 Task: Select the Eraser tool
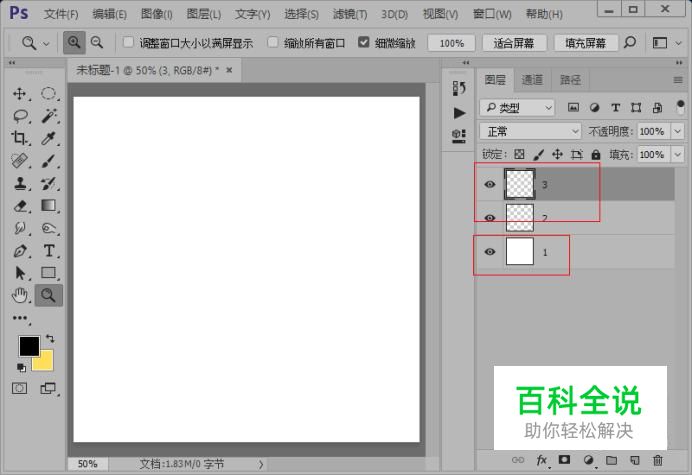pyautogui.click(x=20, y=206)
